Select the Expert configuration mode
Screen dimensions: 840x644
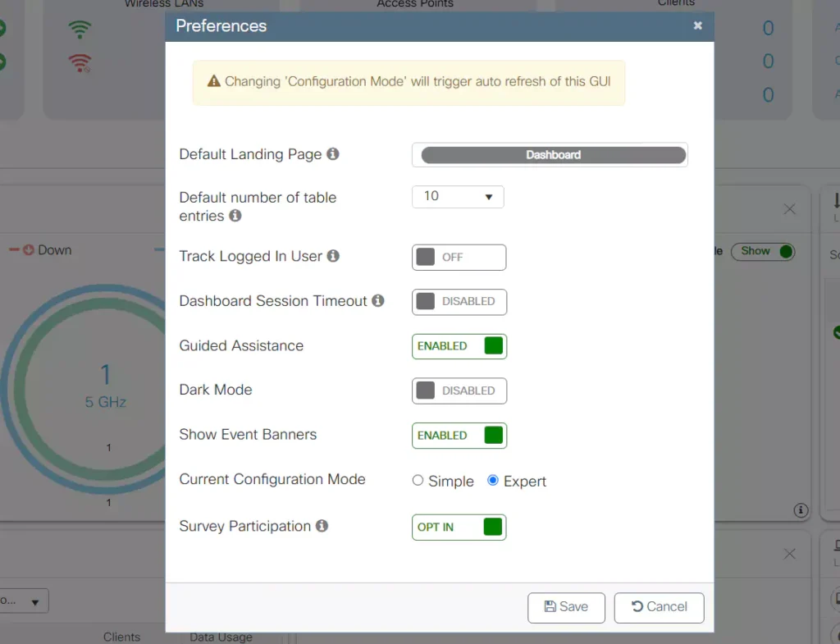493,481
